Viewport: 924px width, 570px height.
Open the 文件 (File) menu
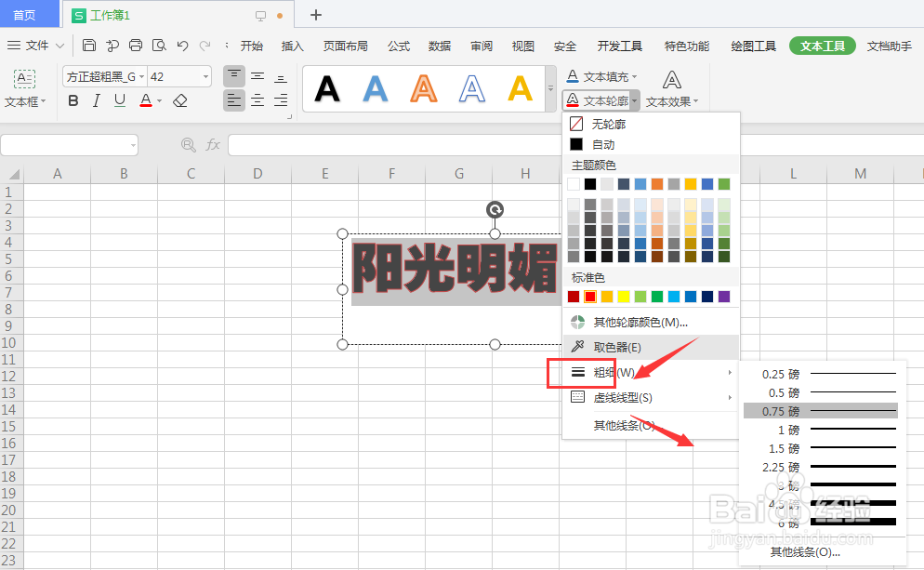(35, 46)
